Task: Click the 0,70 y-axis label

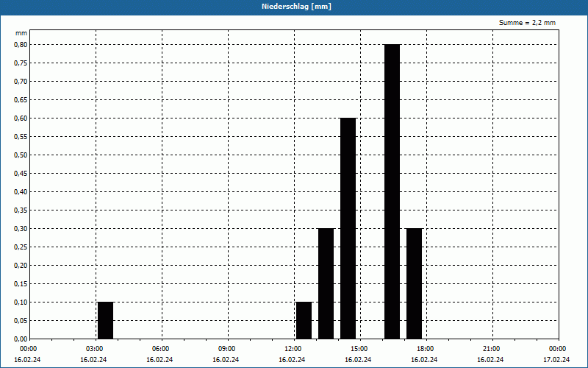Action: click(x=21, y=82)
